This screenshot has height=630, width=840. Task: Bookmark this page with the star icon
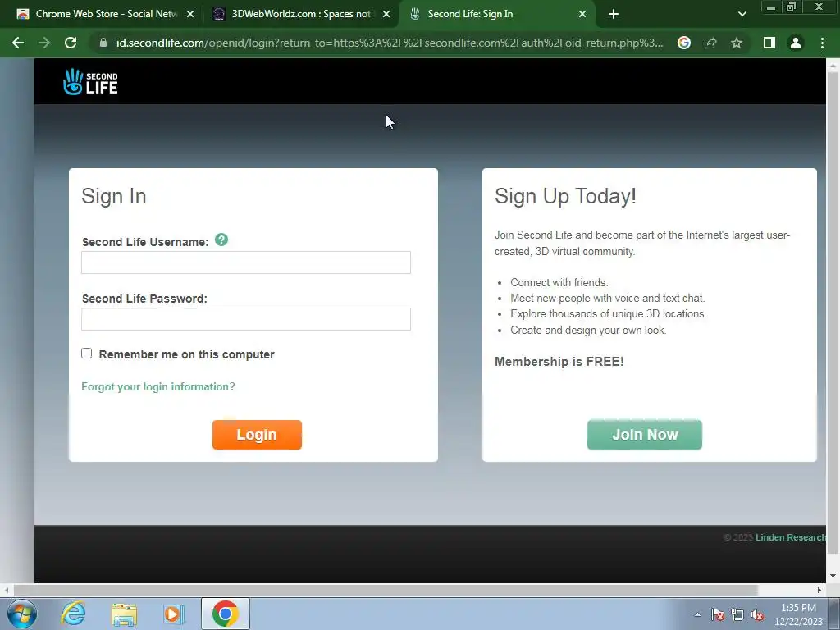pyautogui.click(x=737, y=43)
